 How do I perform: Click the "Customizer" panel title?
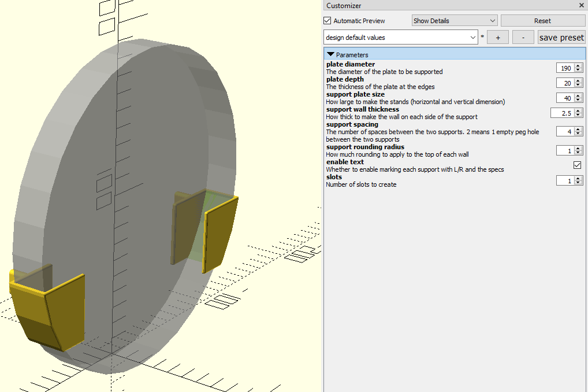click(344, 5)
